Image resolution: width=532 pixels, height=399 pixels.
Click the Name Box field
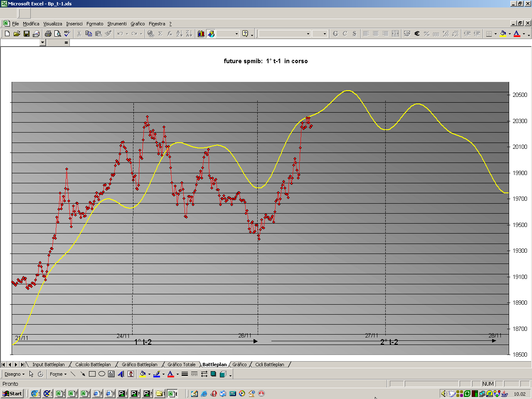pyautogui.click(x=20, y=42)
